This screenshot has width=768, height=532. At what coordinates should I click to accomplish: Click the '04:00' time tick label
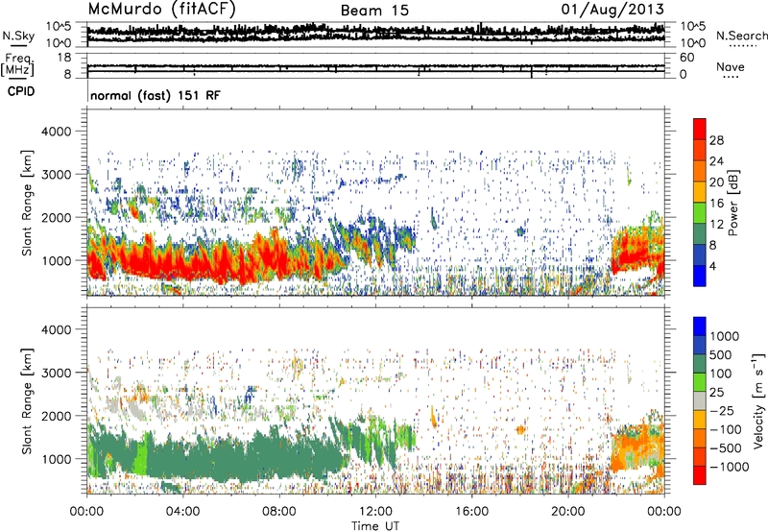click(182, 512)
